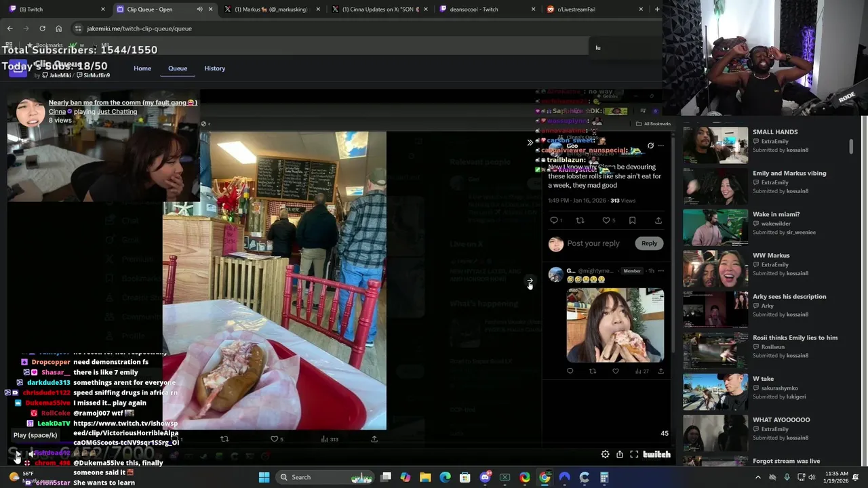
Task: Like the tweet under the lobster photo
Action: pos(275,439)
